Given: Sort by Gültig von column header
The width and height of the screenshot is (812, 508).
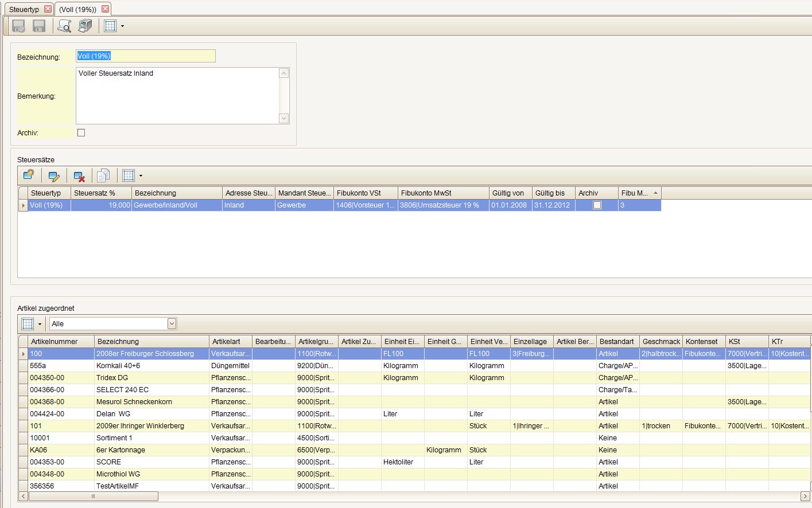Looking at the screenshot, I should (510, 193).
